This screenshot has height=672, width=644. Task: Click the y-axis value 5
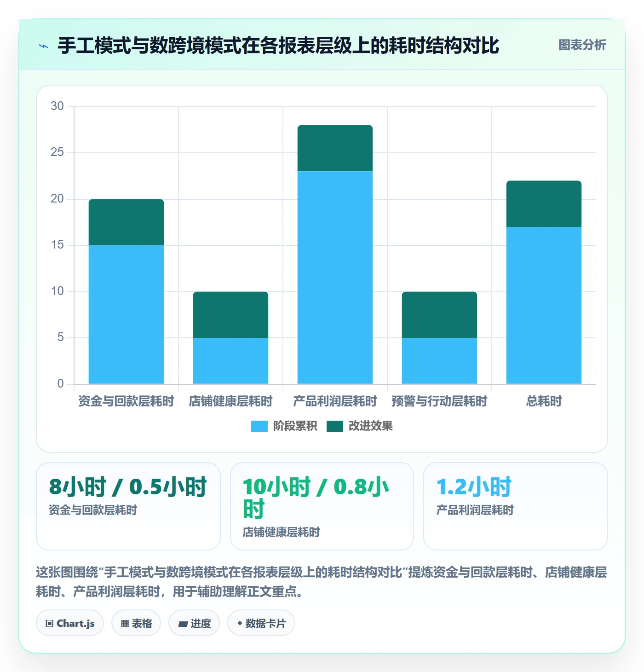pyautogui.click(x=60, y=337)
